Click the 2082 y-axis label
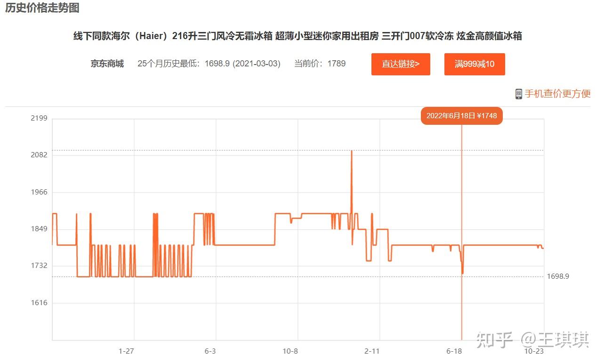The width and height of the screenshot is (604, 364). pyautogui.click(x=39, y=155)
